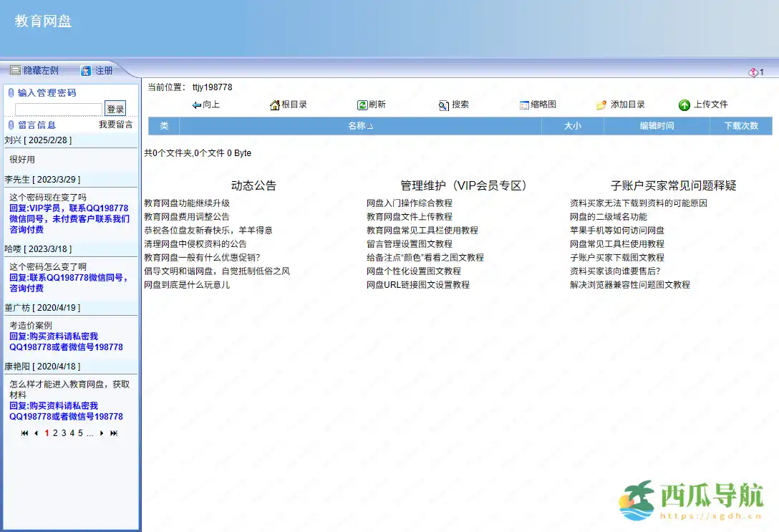Click the online user icon beside the number 1

(755, 72)
